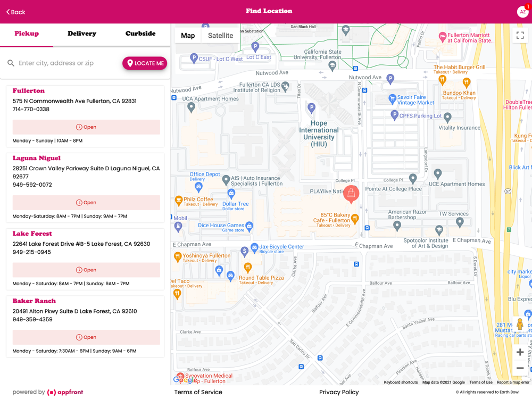Click Pointe At College Place pin
The width and height of the screenshot is (532, 399).
pos(413,178)
